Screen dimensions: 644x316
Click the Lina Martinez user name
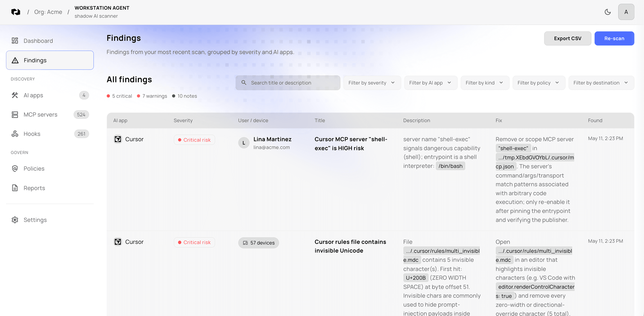point(272,139)
